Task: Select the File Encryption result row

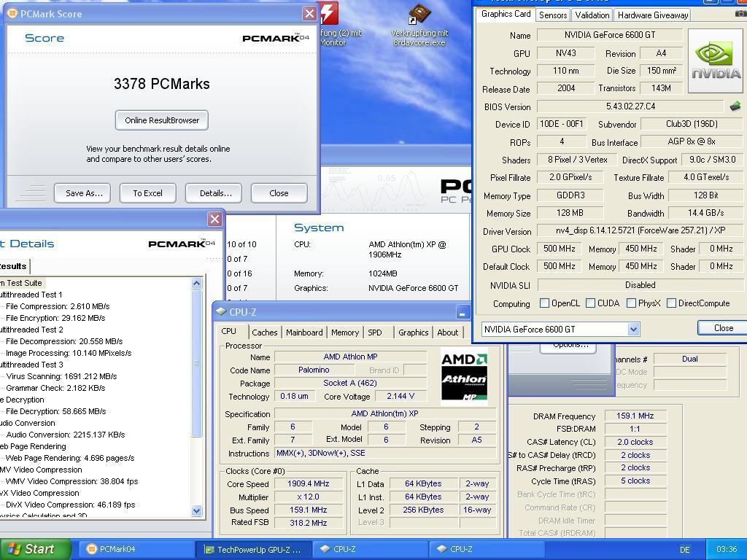Action: click(x=55, y=318)
